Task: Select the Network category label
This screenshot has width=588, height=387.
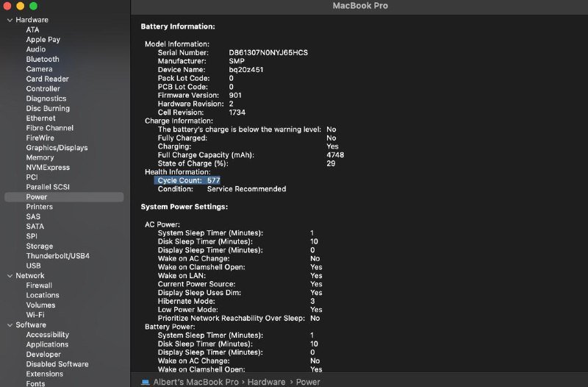Action: [30, 275]
